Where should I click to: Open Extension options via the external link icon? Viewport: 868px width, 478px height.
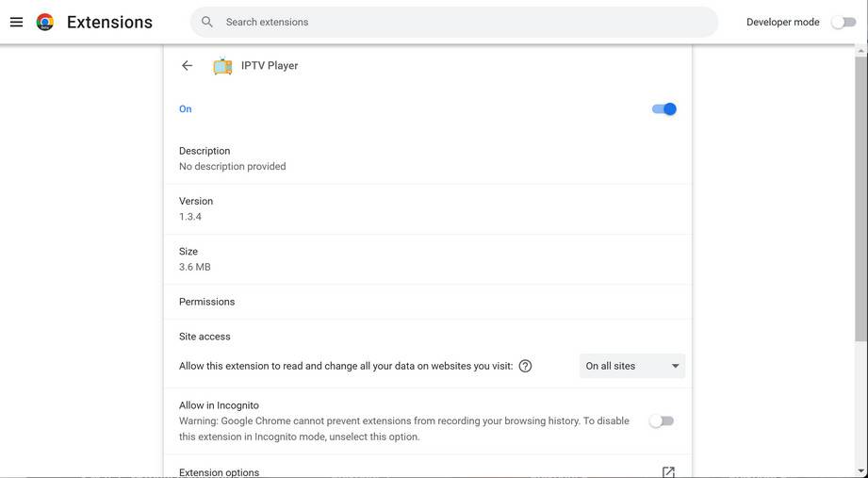pyautogui.click(x=668, y=471)
